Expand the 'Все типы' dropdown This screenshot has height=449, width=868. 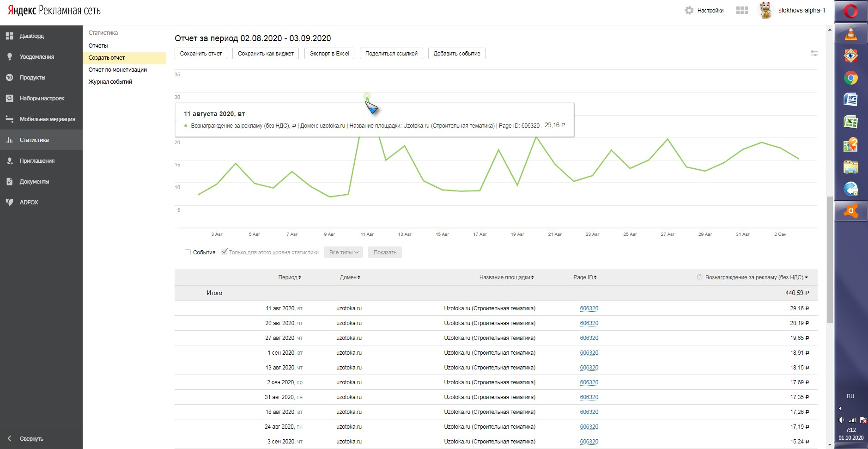pyautogui.click(x=343, y=252)
